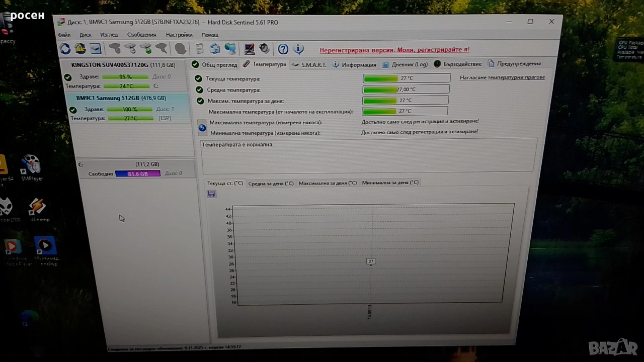644x362 pixels.
Task: Click the blue info 'i' toolbar icon
Action: (298, 49)
